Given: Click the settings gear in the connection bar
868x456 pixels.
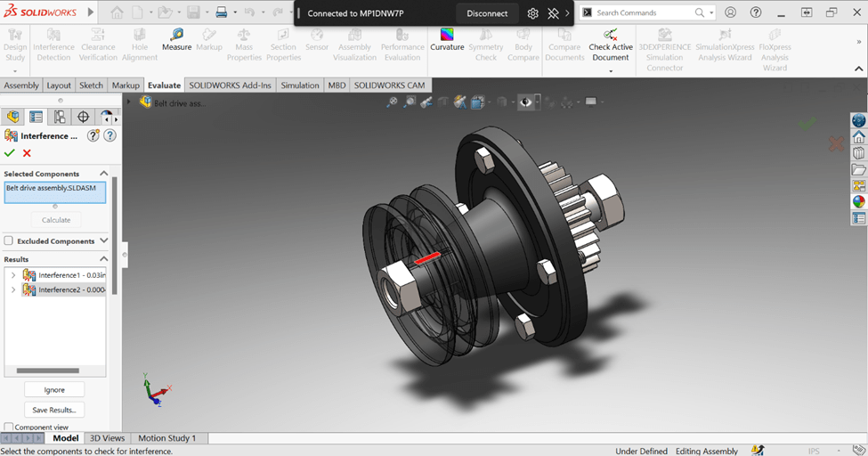Looking at the screenshot, I should (x=532, y=13).
